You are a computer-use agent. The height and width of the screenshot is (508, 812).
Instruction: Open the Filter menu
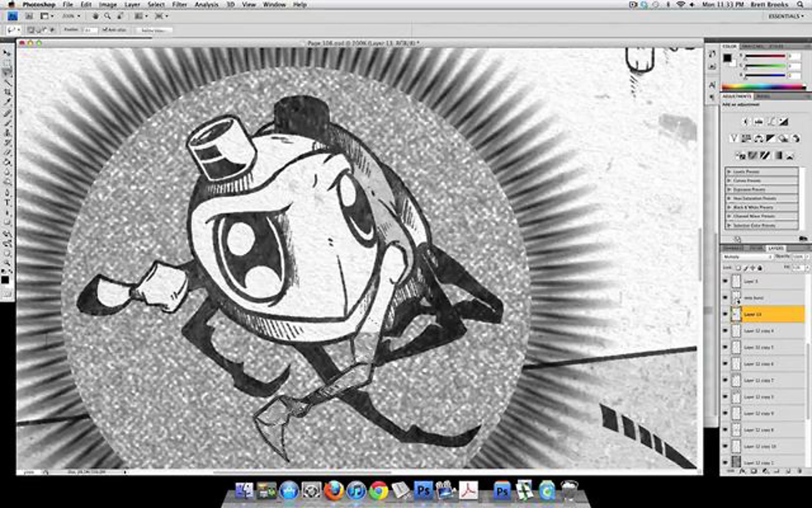(180, 4)
